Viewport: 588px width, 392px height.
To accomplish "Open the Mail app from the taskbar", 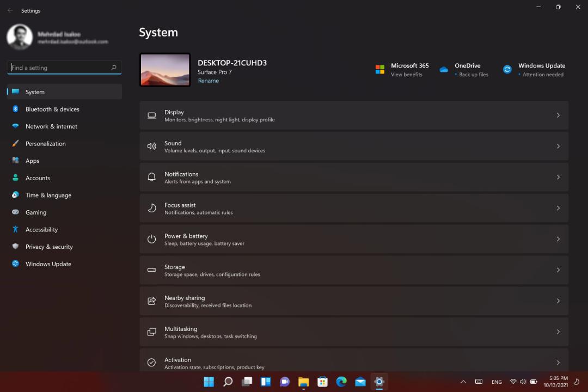I will 360,382.
